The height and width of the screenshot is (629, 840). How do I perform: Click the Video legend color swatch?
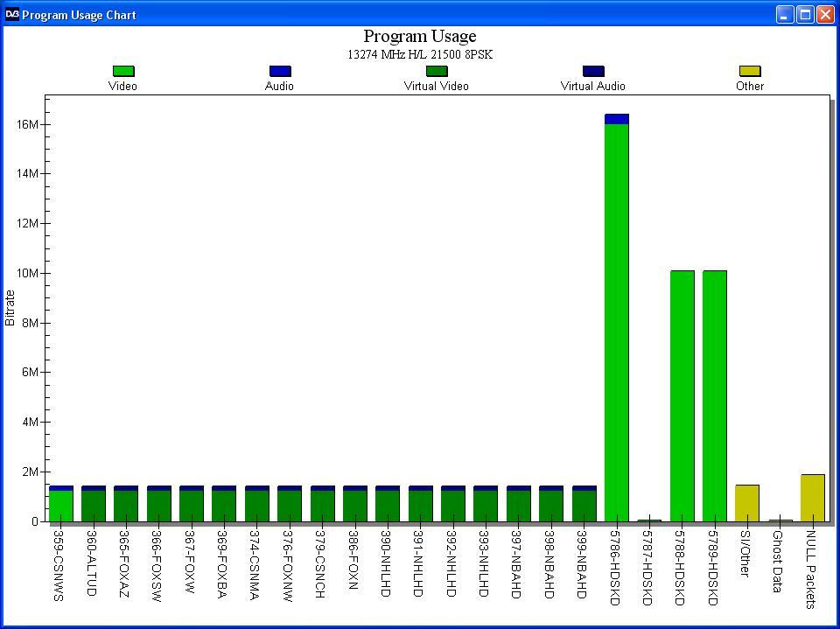[123, 71]
